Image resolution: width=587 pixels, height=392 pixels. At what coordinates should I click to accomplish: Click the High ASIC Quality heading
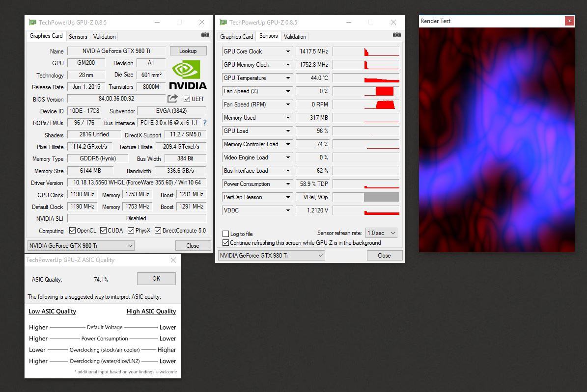click(x=151, y=311)
